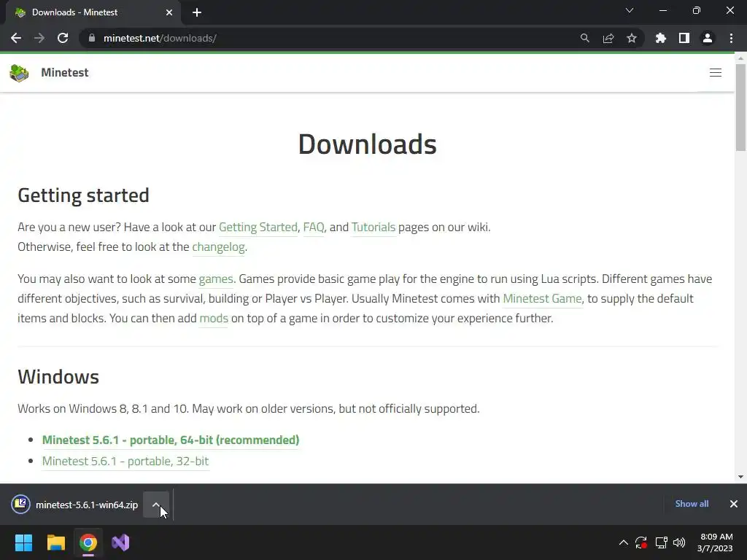Click the page vertical scrollbar thumb
The height and width of the screenshot is (560, 747).
pos(740,107)
